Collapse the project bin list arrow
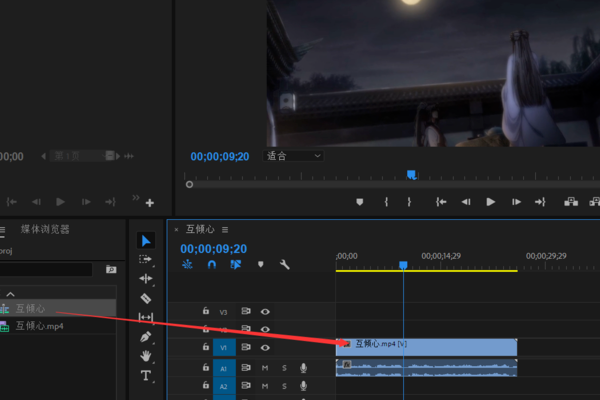The width and height of the screenshot is (600, 400). pyautogui.click(x=11, y=294)
